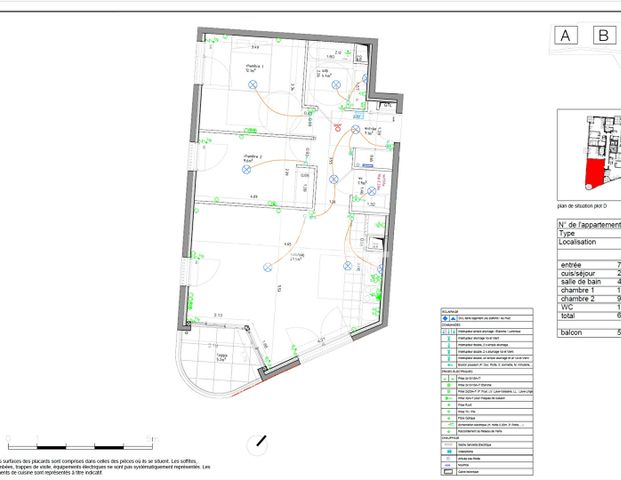
Task: Click the chambre 2 room label on the plan
Action: point(253,159)
